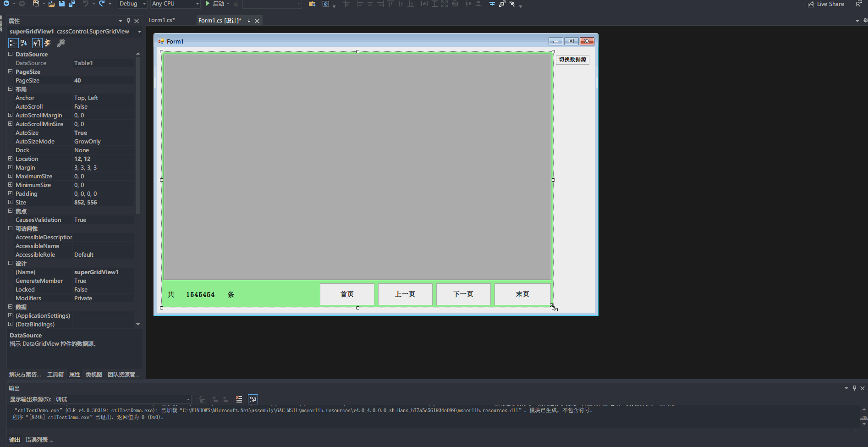Click the 启动 start label button
868x447 pixels.
[x=219, y=4]
